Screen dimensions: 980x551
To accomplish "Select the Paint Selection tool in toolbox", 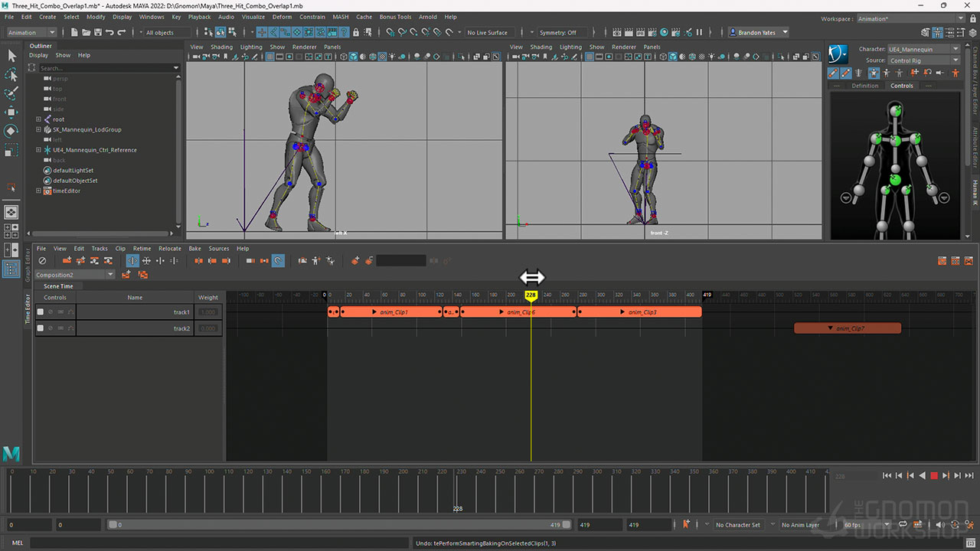I will [x=11, y=93].
